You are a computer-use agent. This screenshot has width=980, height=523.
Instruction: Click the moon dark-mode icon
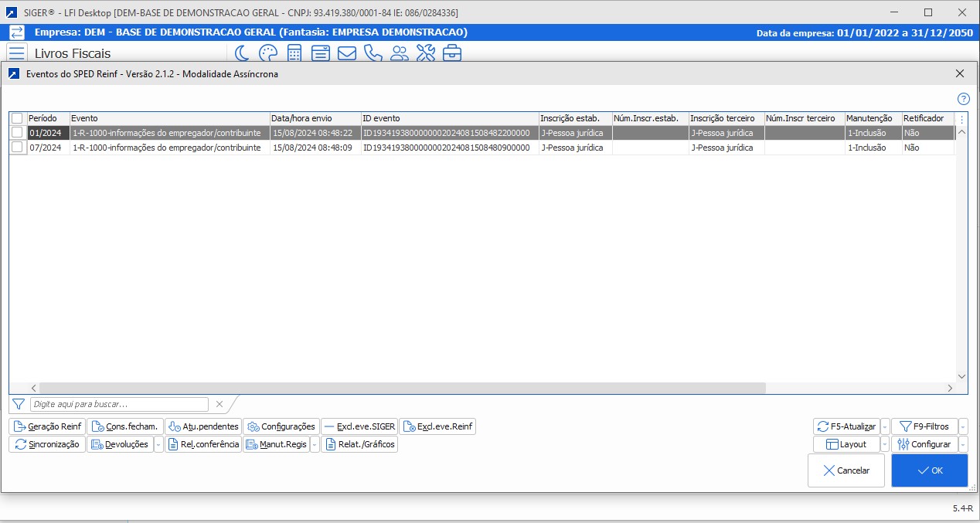point(243,53)
